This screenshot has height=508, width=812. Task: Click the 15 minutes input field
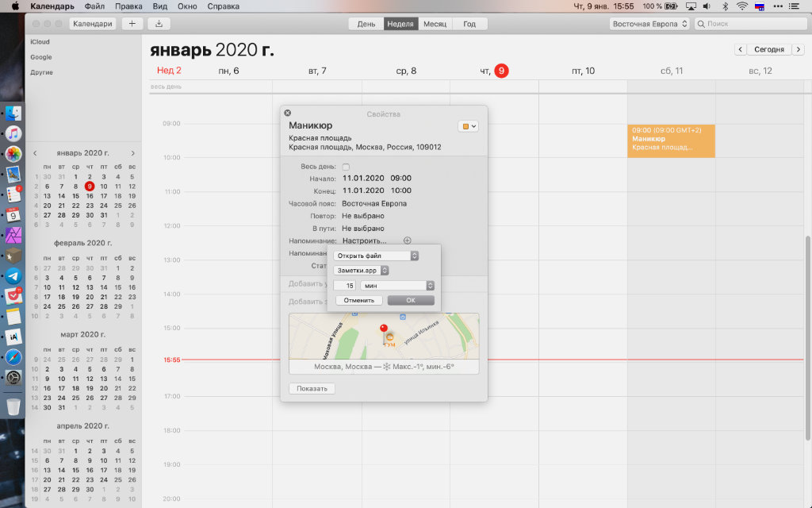pos(344,286)
